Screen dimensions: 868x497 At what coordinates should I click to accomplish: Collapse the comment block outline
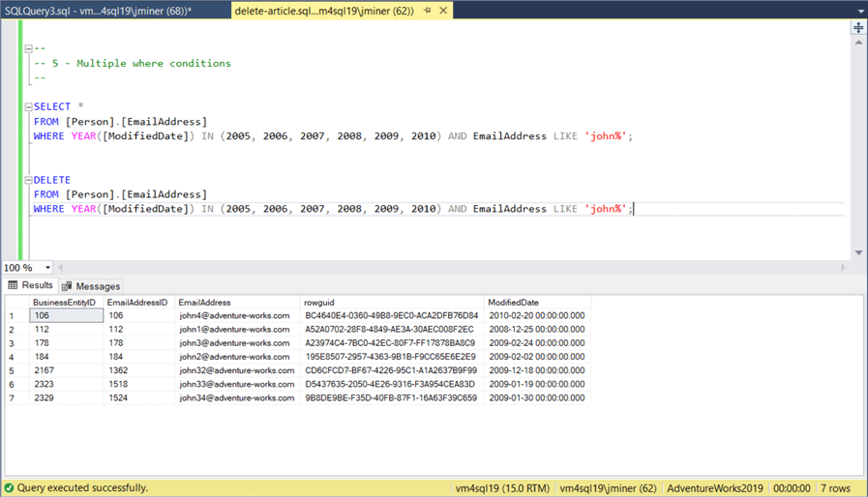(28, 48)
